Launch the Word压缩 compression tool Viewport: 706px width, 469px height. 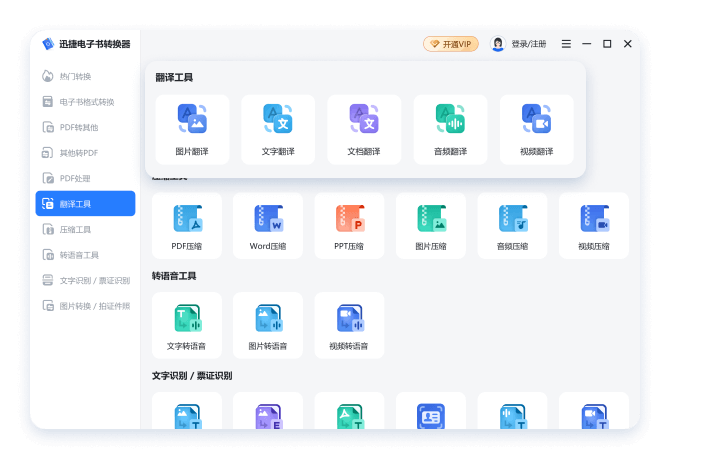tap(268, 226)
